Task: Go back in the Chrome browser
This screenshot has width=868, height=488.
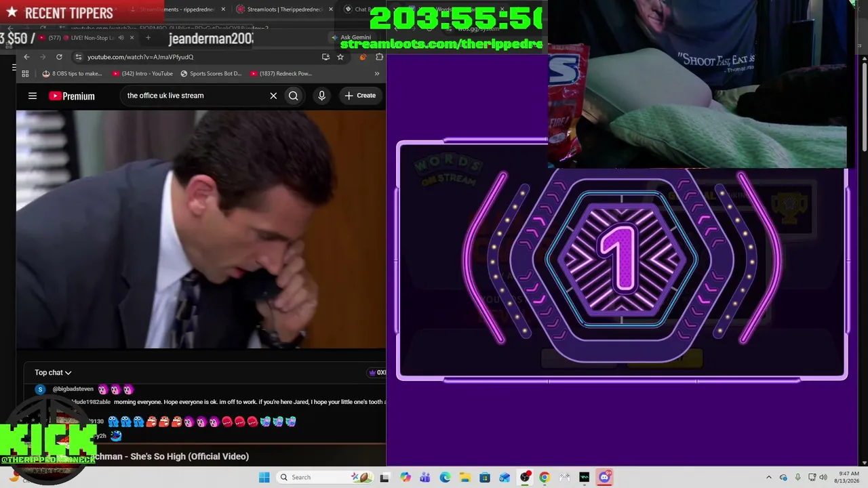Action: coord(26,57)
